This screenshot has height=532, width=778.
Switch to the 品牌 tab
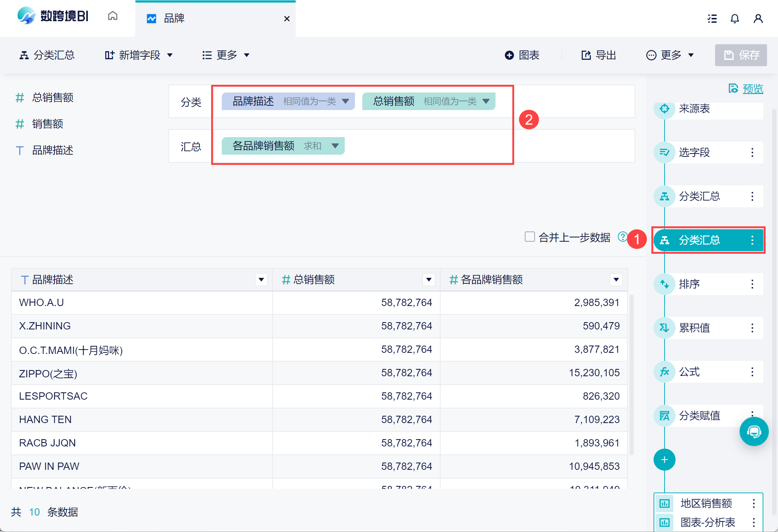pos(174,18)
